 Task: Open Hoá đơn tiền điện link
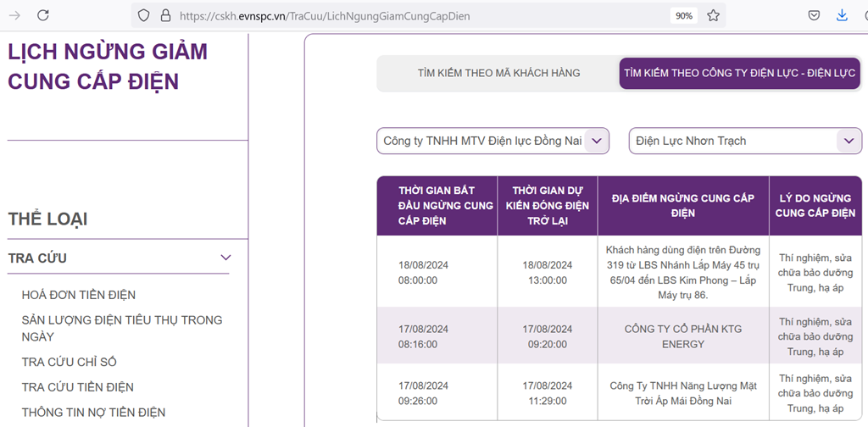pos(79,295)
